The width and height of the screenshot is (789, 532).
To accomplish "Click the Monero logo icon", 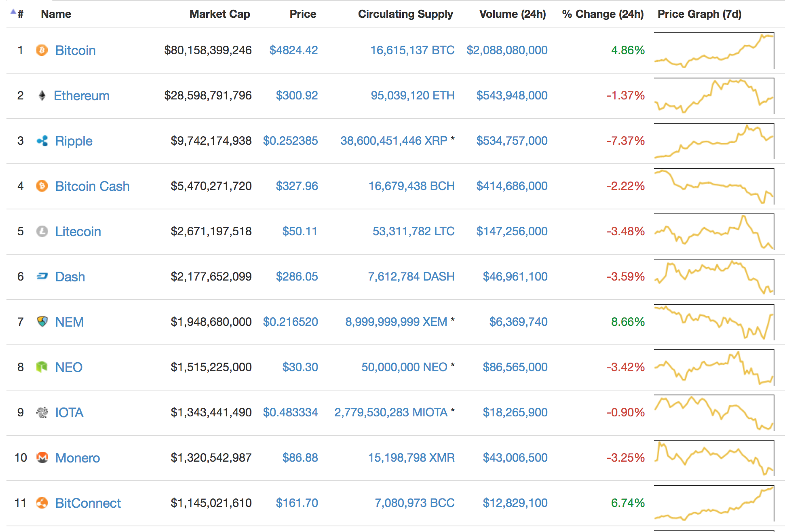I will [42, 458].
